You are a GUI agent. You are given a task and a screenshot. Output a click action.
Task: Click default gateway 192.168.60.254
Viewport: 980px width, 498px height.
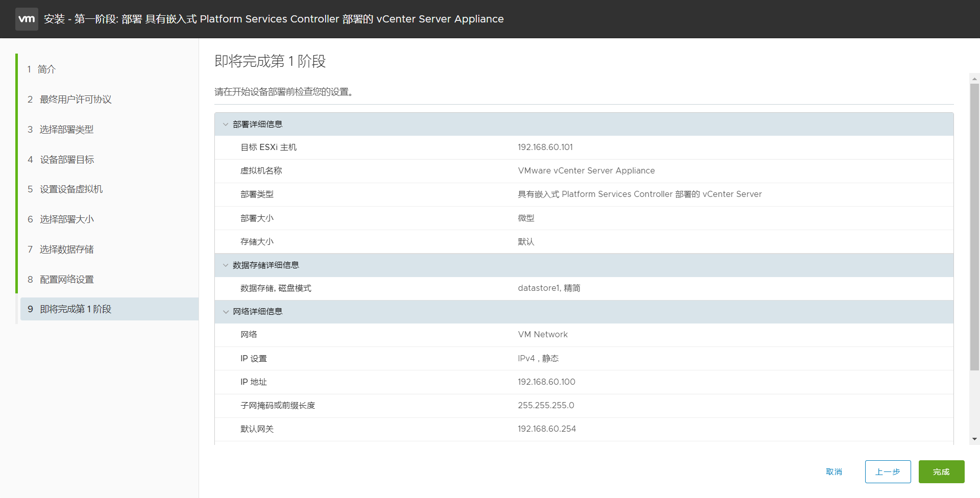pyautogui.click(x=547, y=429)
